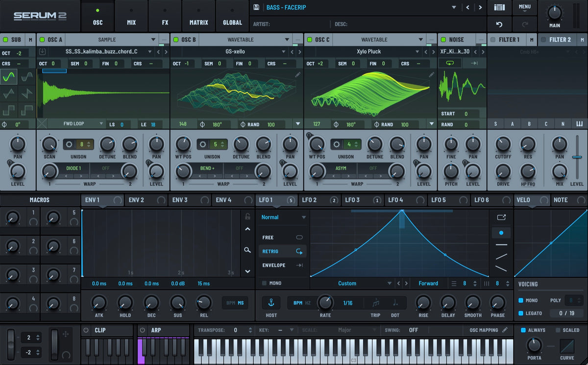Click the MAIN volume knob
The width and height of the screenshot is (588, 365).
coord(555,13)
